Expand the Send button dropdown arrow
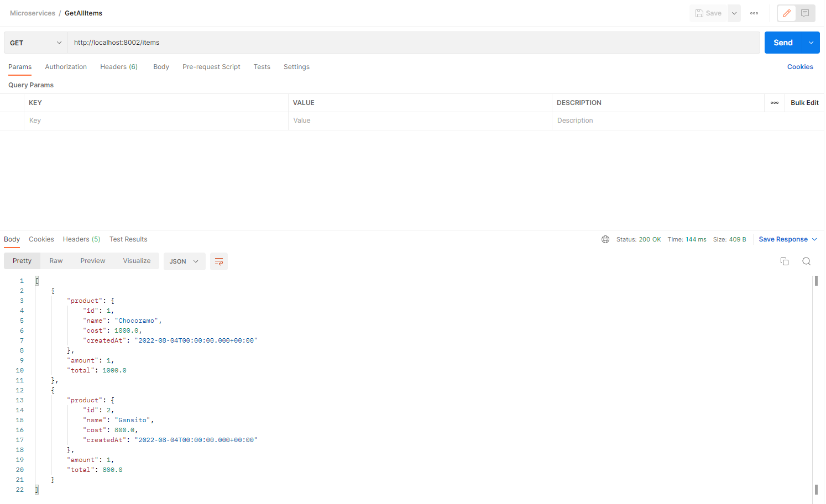 pos(811,42)
